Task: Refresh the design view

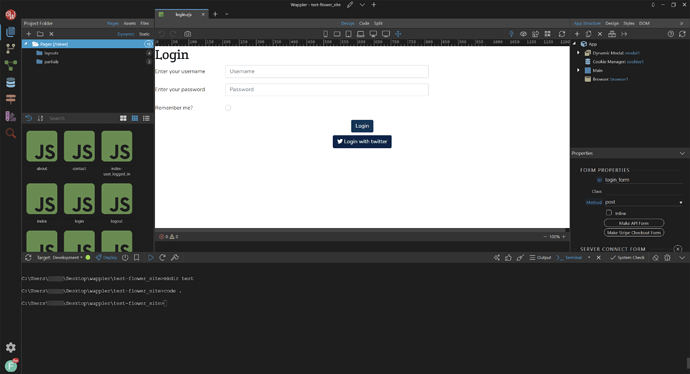Action: [562, 34]
